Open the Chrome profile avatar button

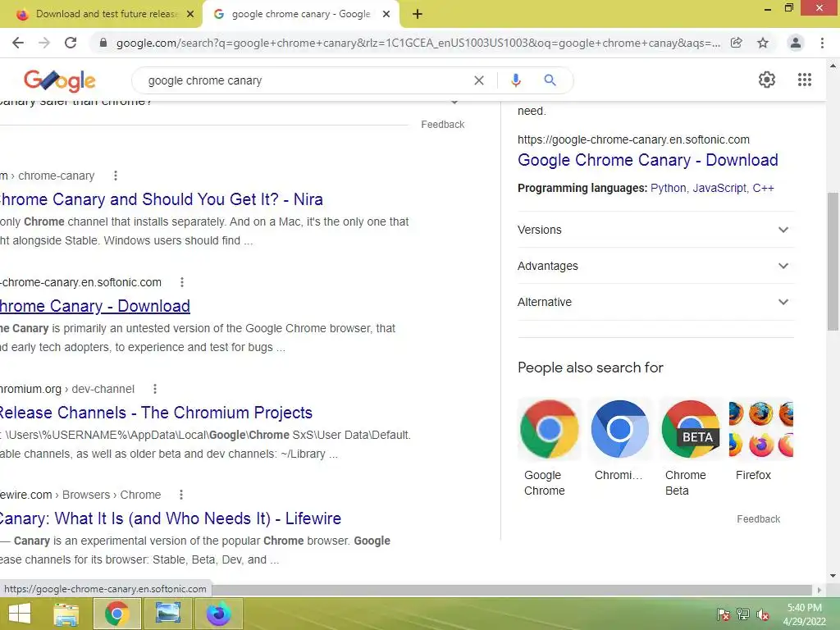(x=796, y=43)
